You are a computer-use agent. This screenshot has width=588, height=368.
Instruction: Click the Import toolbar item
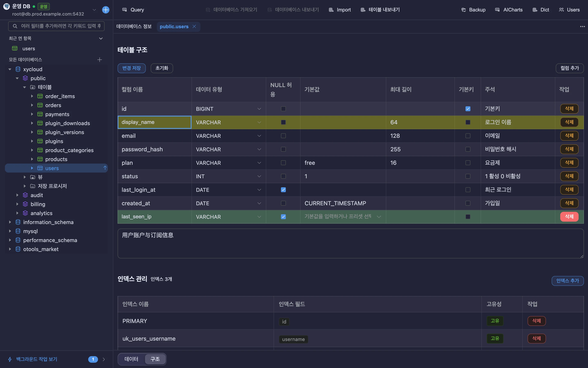tap(340, 10)
